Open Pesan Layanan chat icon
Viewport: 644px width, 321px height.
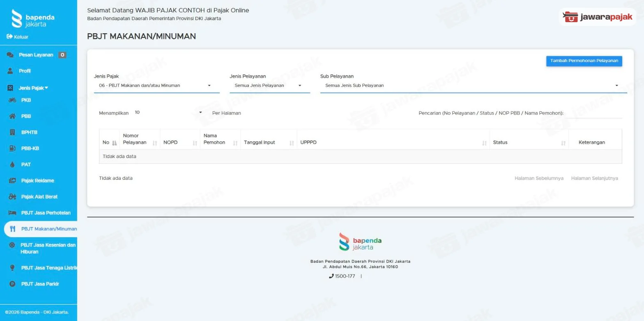coord(10,55)
